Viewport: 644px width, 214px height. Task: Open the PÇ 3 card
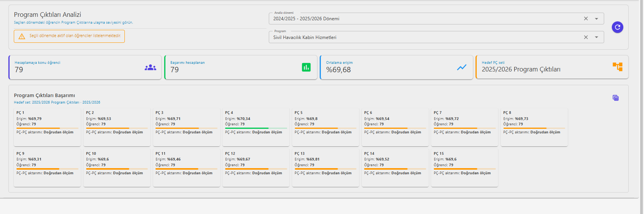pos(186,127)
